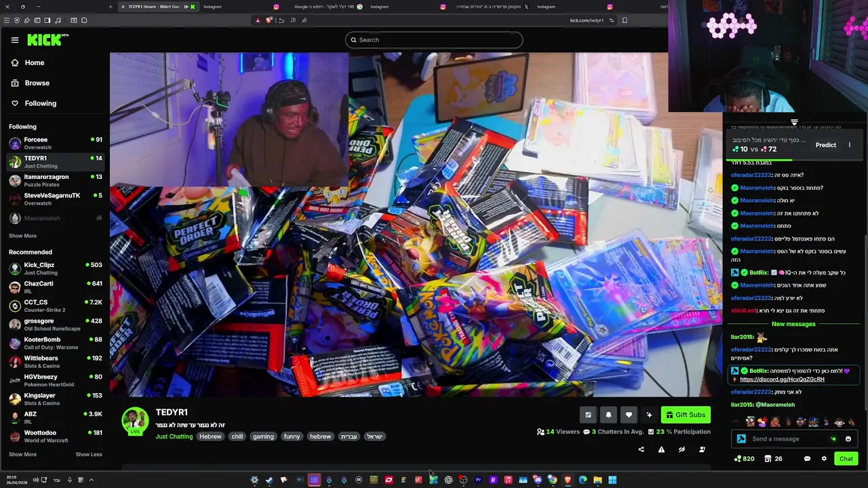
Task: Click the blue hammer moderator icon in chat input
Action: (x=741, y=439)
